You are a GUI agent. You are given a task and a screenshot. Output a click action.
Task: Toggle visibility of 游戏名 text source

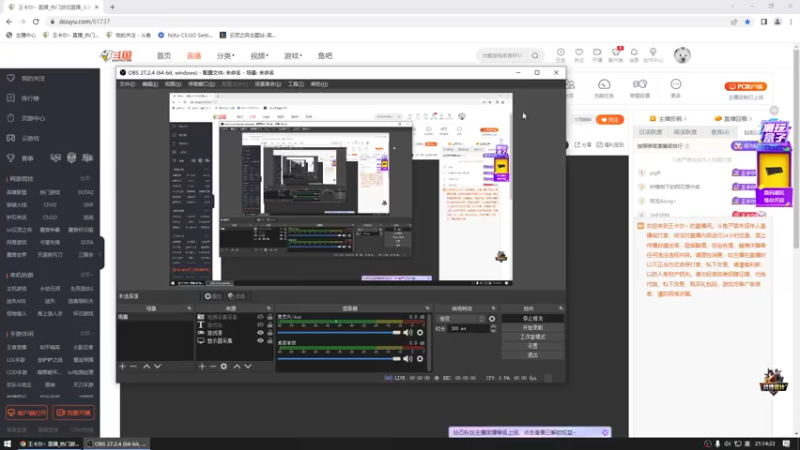point(260,325)
